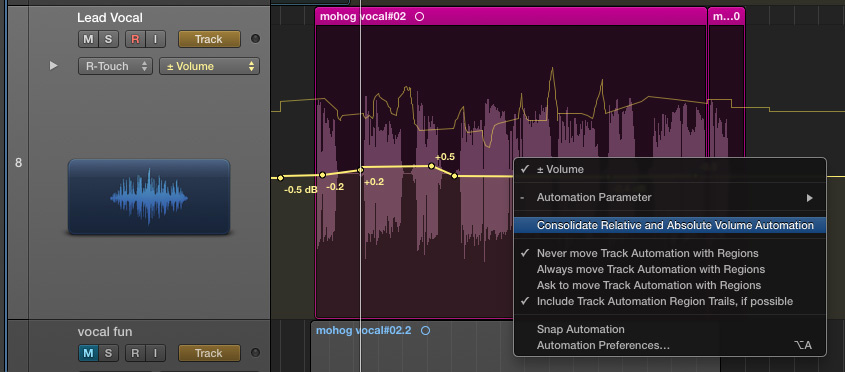
Task: Open the R-Touch automation mode dropdown
Action: [115, 66]
